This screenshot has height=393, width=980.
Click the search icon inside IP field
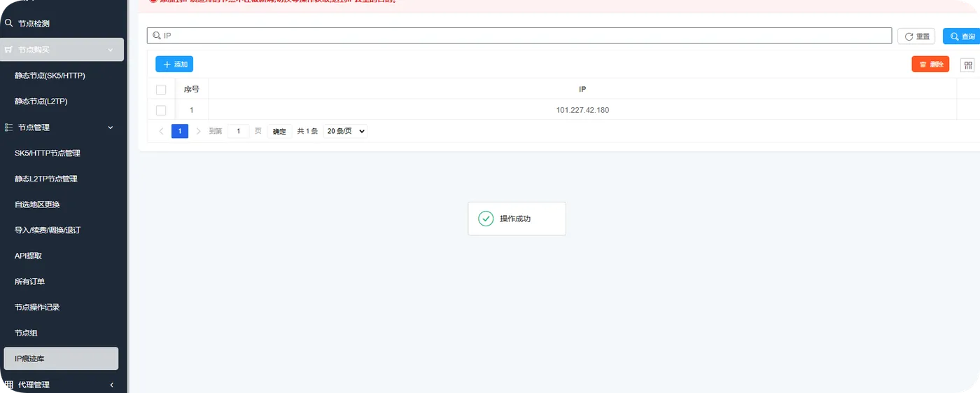(157, 36)
